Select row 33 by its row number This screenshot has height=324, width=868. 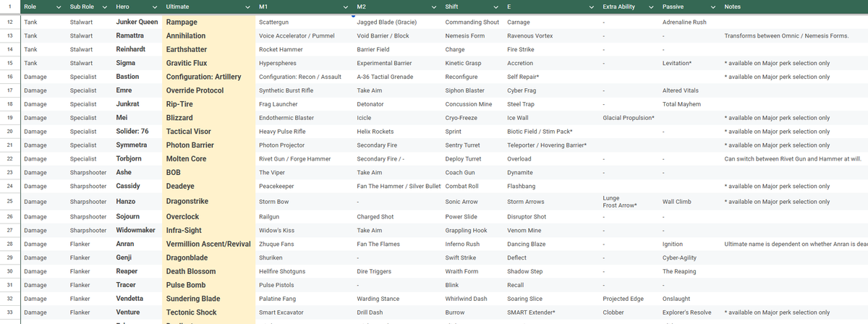[x=10, y=312]
